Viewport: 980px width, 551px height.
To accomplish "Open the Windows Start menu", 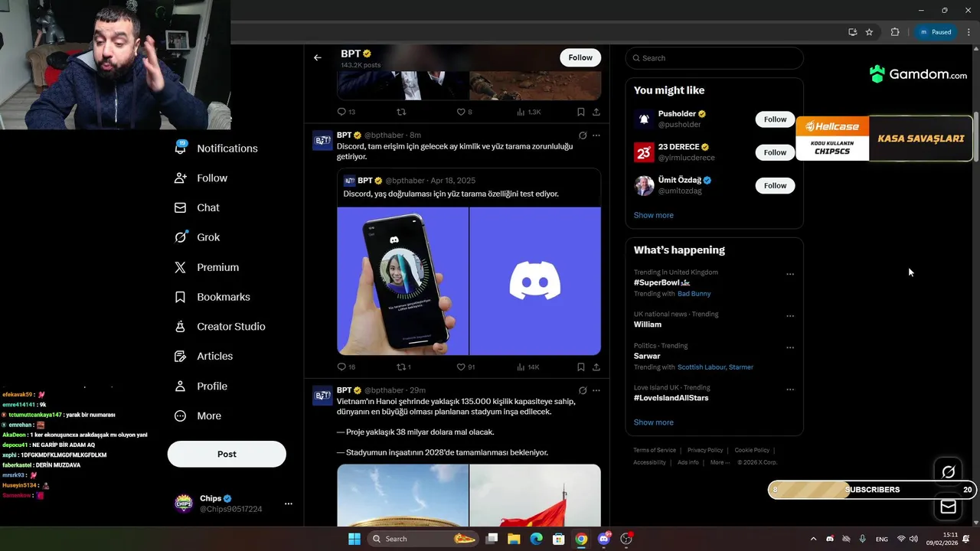I will 354,539.
